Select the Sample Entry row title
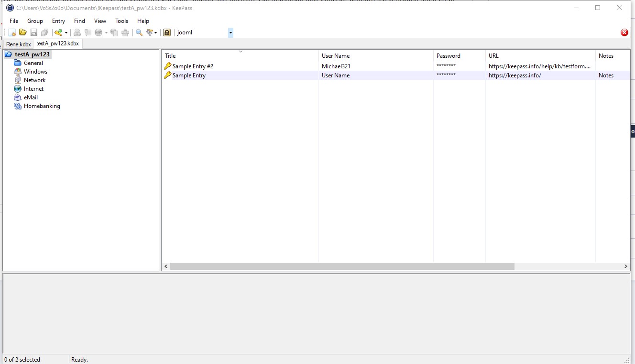 tap(189, 75)
